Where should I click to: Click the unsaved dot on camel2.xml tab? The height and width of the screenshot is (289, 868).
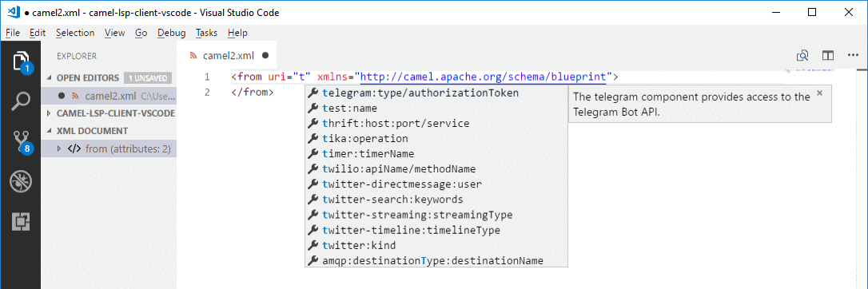coord(265,55)
